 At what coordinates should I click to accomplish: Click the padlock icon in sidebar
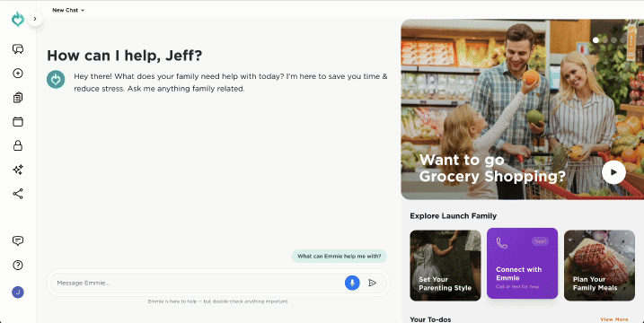tap(18, 145)
